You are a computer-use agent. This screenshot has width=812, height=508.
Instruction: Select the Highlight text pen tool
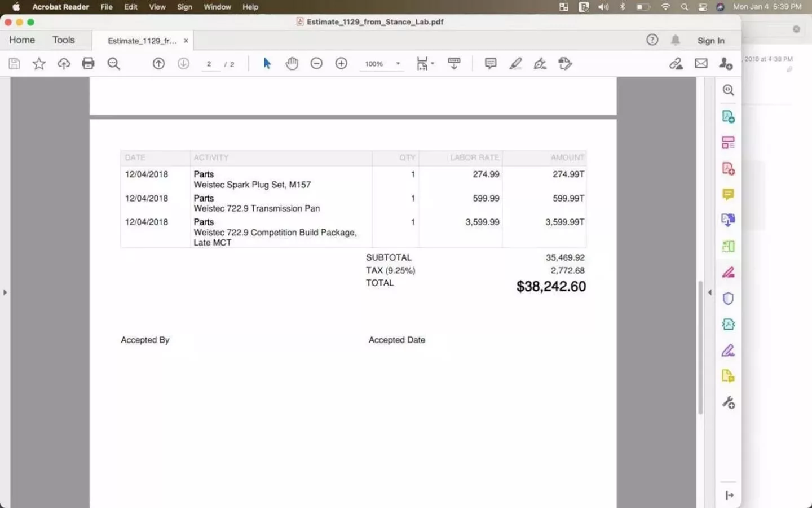pyautogui.click(x=515, y=63)
